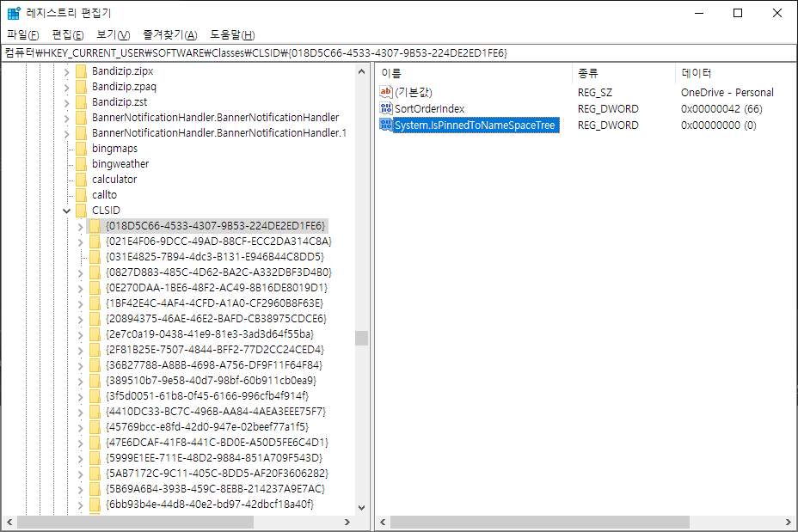The width and height of the screenshot is (798, 532).
Task: Click folder icon of {018D5C66-4533-4307-9B53-224DE2ED1FE6}
Action: coord(95,226)
